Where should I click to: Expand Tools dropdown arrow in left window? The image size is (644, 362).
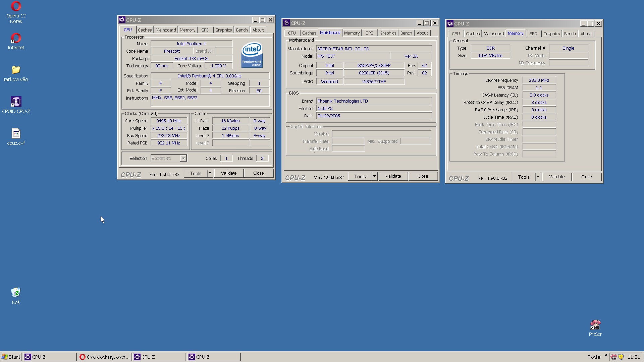pos(210,173)
